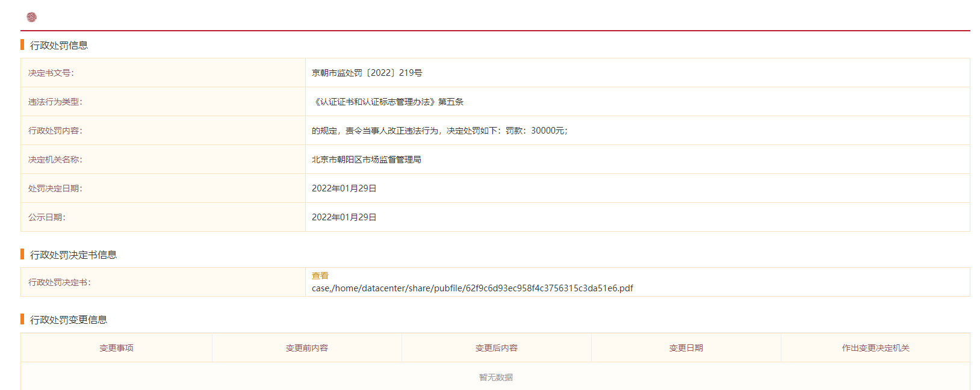Image resolution: width=980 pixels, height=390 pixels.
Task: Click the 行政处罚变更信息 section heading
Action: coord(69,320)
